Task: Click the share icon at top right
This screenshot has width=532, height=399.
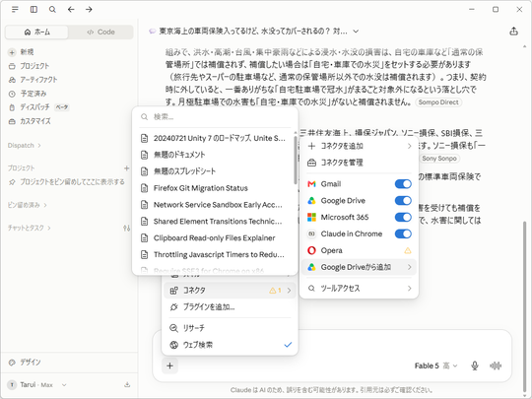Action: point(513,32)
